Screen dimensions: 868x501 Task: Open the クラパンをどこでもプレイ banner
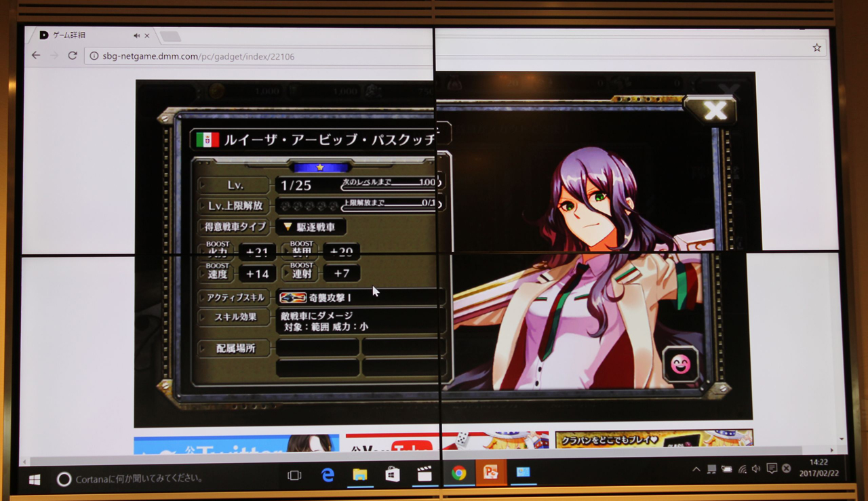654,439
